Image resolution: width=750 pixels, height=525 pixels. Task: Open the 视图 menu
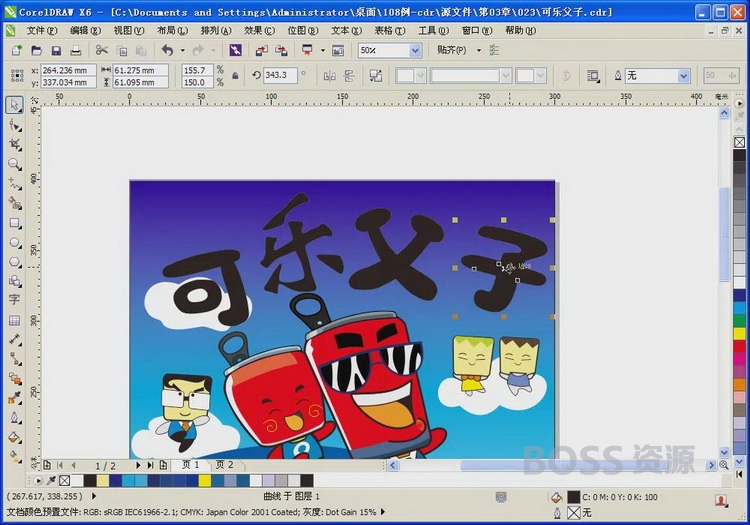(129, 31)
